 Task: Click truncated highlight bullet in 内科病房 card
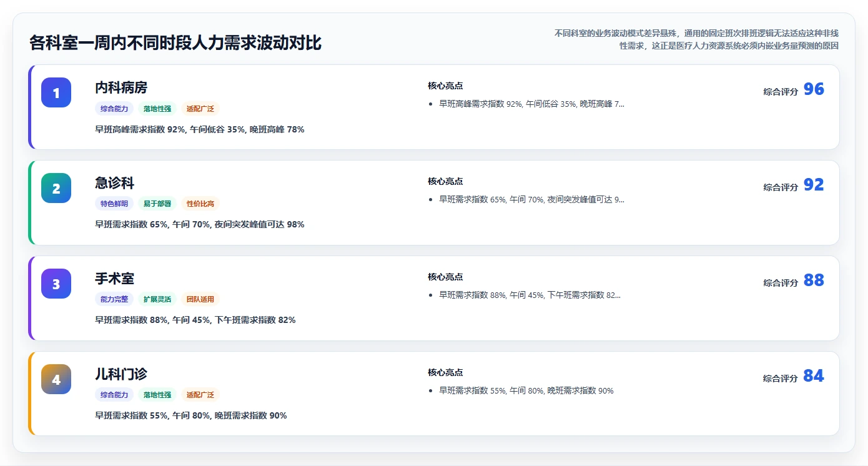tap(531, 104)
